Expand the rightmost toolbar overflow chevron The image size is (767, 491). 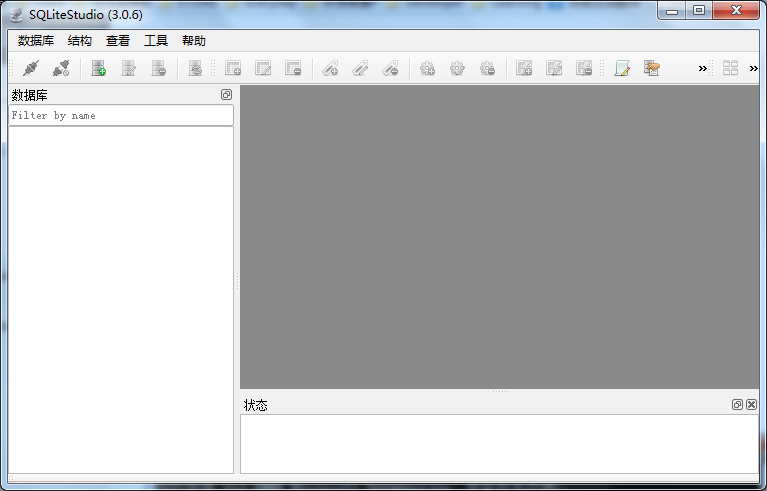pos(753,68)
